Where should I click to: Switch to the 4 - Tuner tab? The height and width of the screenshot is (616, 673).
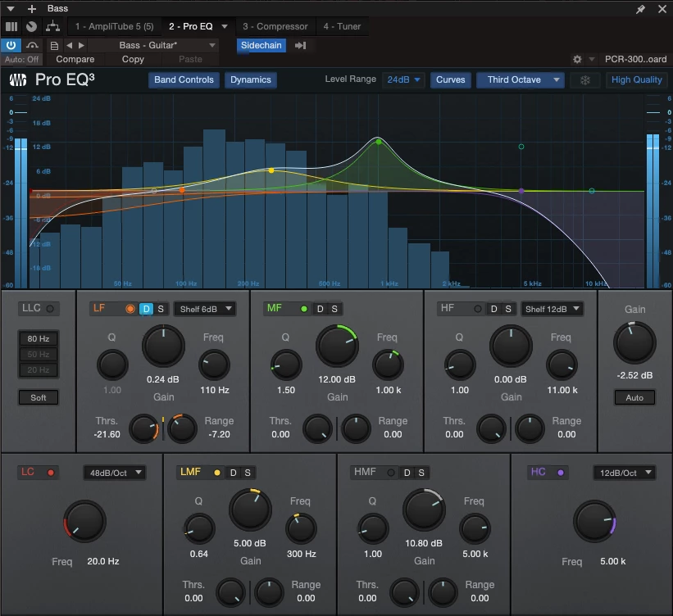click(x=342, y=26)
